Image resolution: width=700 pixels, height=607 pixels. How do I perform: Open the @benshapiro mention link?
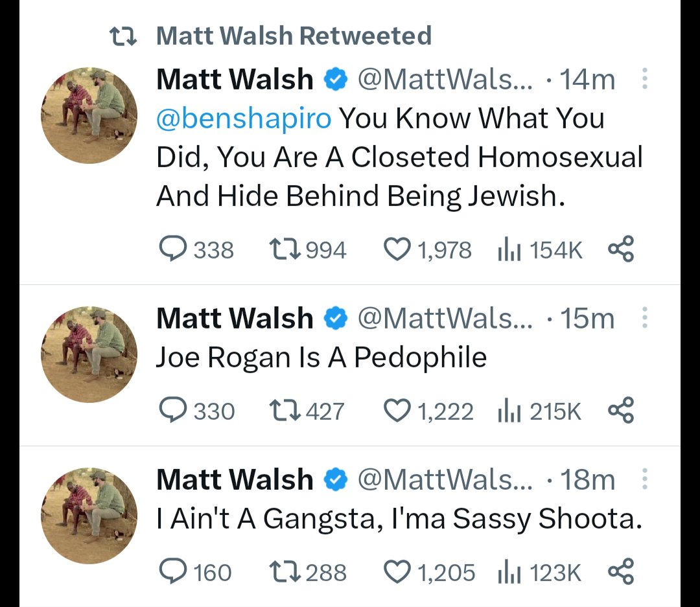(244, 119)
